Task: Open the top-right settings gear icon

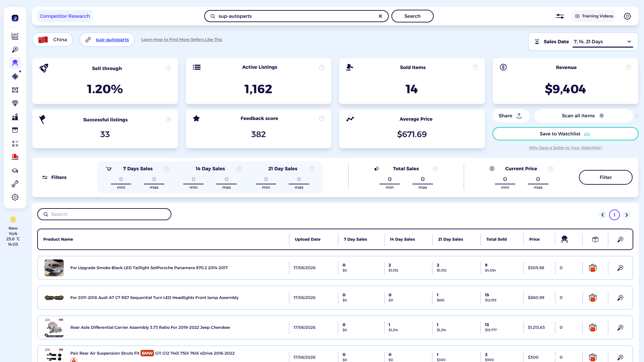Action: tap(627, 16)
